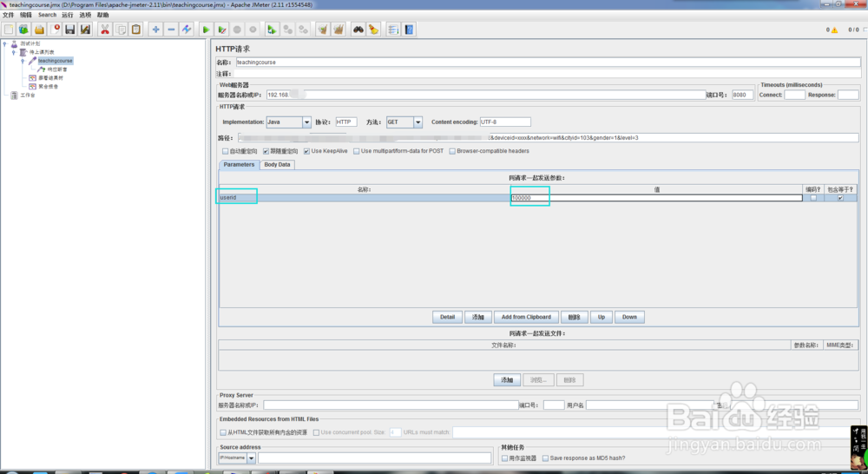
Task: Open the 选项 menu
Action: [85, 15]
